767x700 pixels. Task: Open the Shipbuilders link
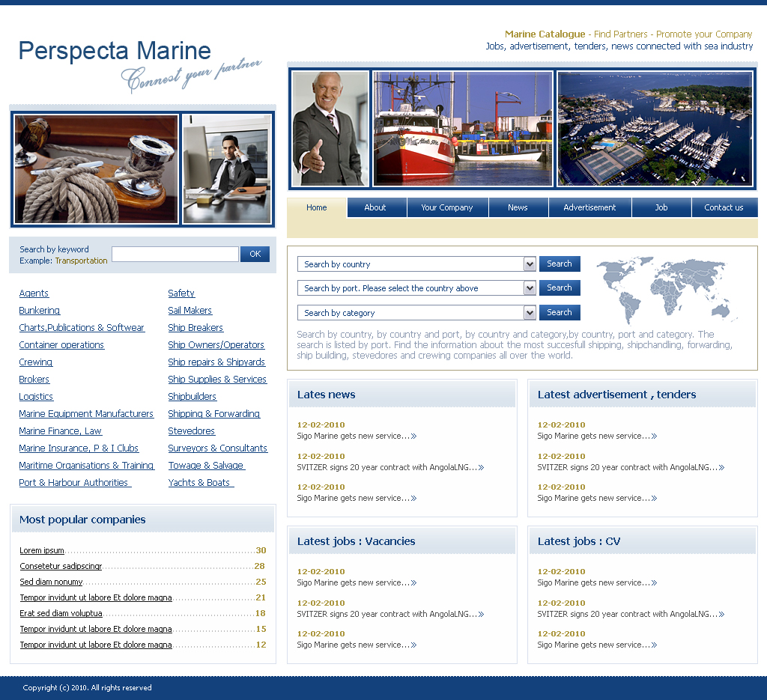pyautogui.click(x=192, y=397)
